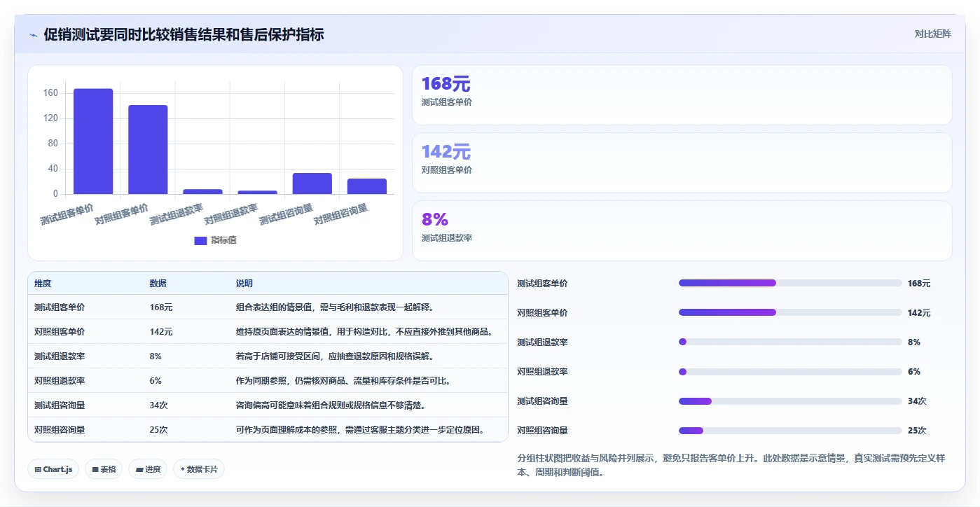Image resolution: width=980 pixels, height=507 pixels.
Task: Click the 维度 table column header
Action: point(43,284)
